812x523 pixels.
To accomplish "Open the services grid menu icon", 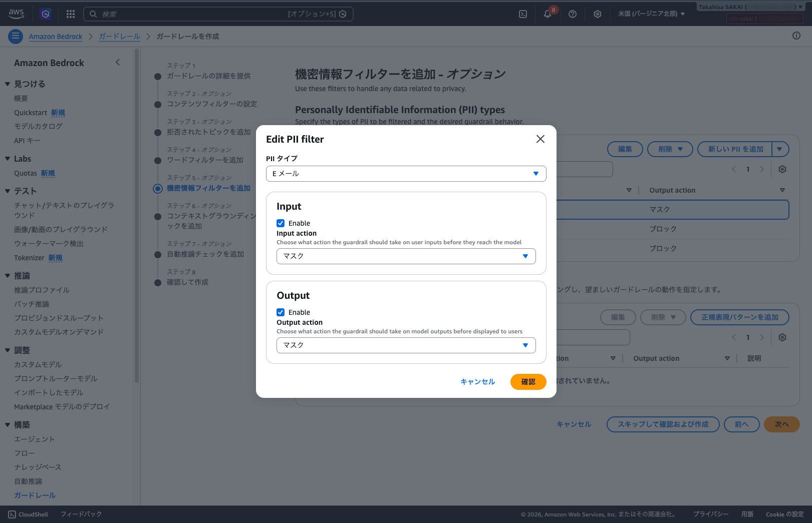I will [71, 14].
